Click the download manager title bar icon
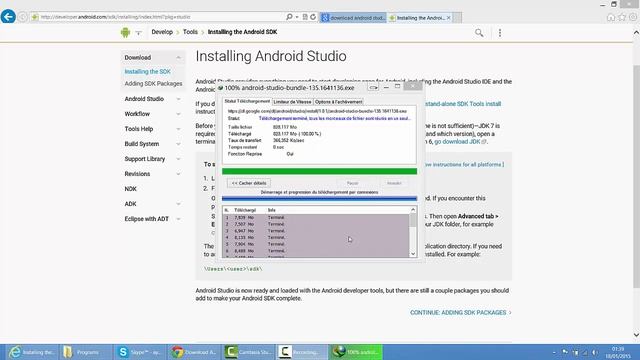Viewport: 640px width, 360px height. point(220,88)
